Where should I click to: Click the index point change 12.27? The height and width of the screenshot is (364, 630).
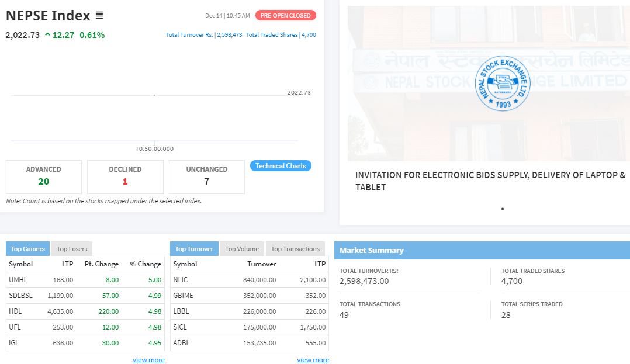(x=63, y=35)
